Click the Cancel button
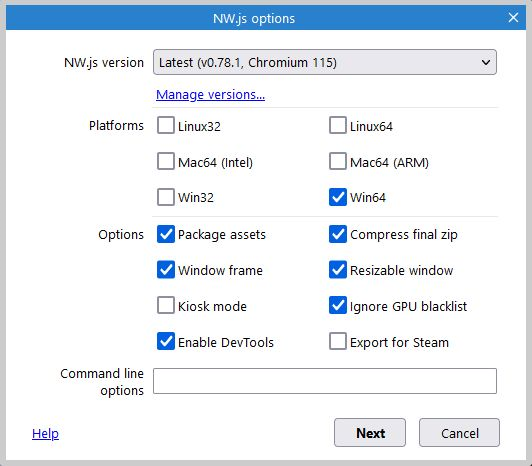532x466 pixels. tap(459, 433)
